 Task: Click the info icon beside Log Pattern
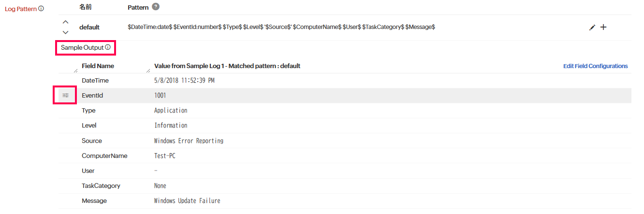point(41,9)
